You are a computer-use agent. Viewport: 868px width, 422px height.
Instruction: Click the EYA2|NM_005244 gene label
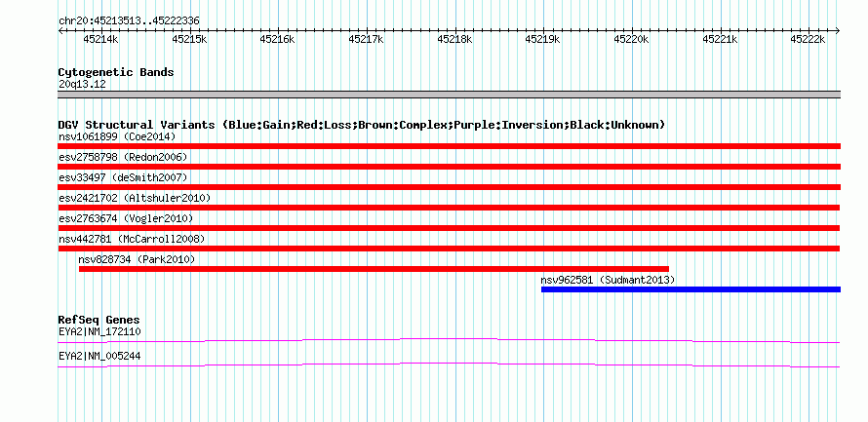point(99,356)
